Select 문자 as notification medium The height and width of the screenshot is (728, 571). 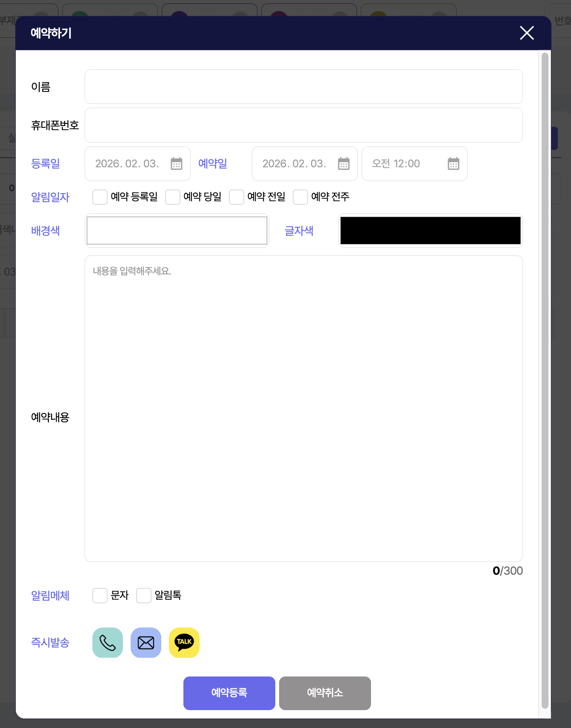point(100,596)
